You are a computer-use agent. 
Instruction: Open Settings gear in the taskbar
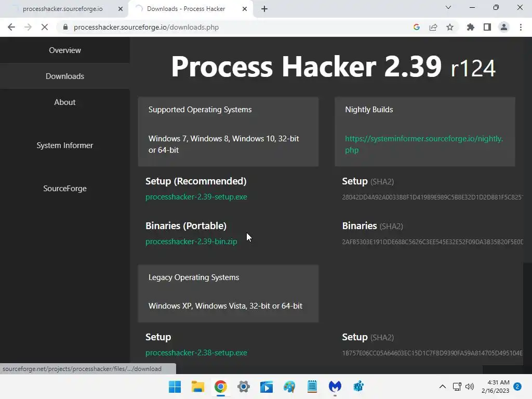click(244, 387)
